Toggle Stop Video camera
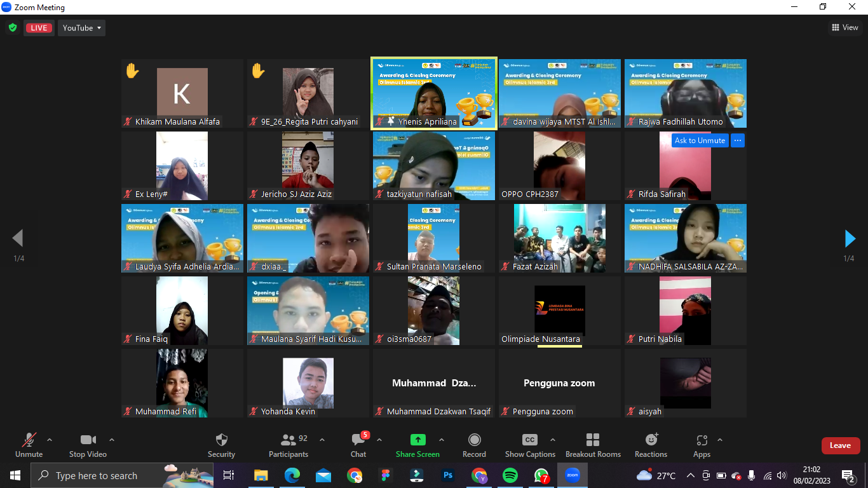Screen dimensions: 868x488 tap(88, 440)
